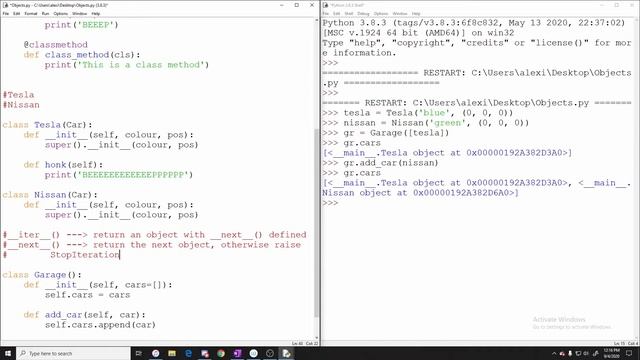Open the taskbar clock and date
The height and width of the screenshot is (360, 640).
pyautogui.click(x=611, y=353)
